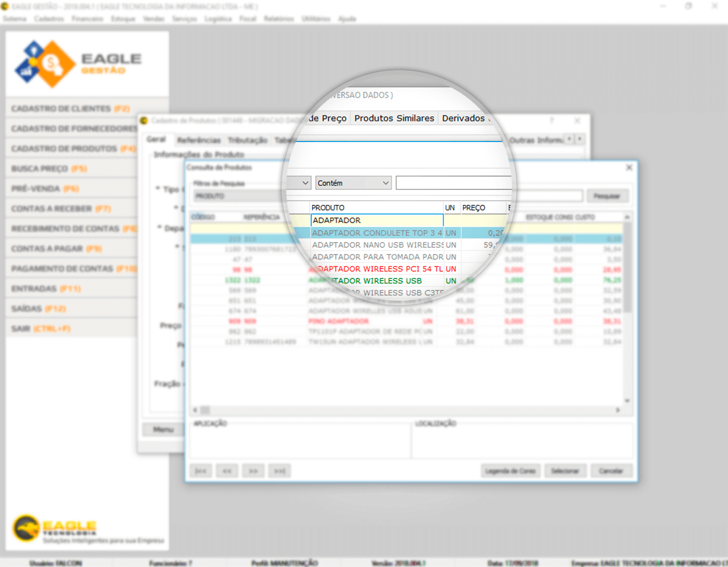Click the Eagle Gestão logo in sidebar
Screen dimensions: 728x567
click(x=79, y=64)
